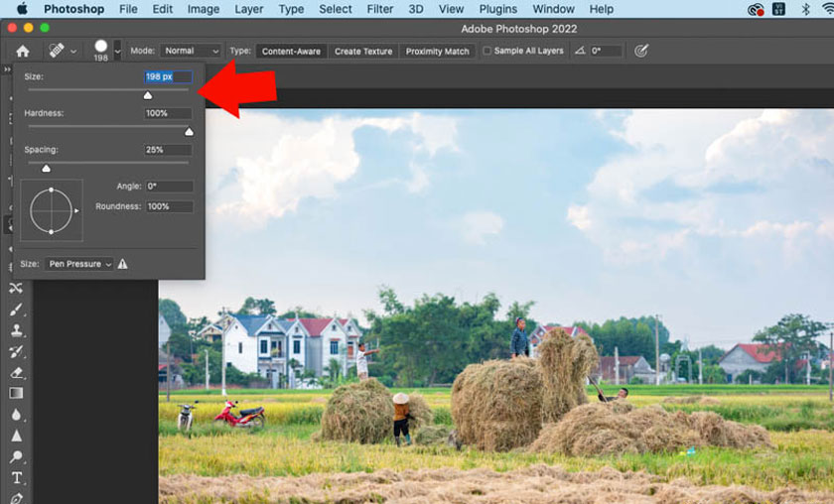Open the Filter menu
This screenshot has width=834, height=504.
click(379, 9)
